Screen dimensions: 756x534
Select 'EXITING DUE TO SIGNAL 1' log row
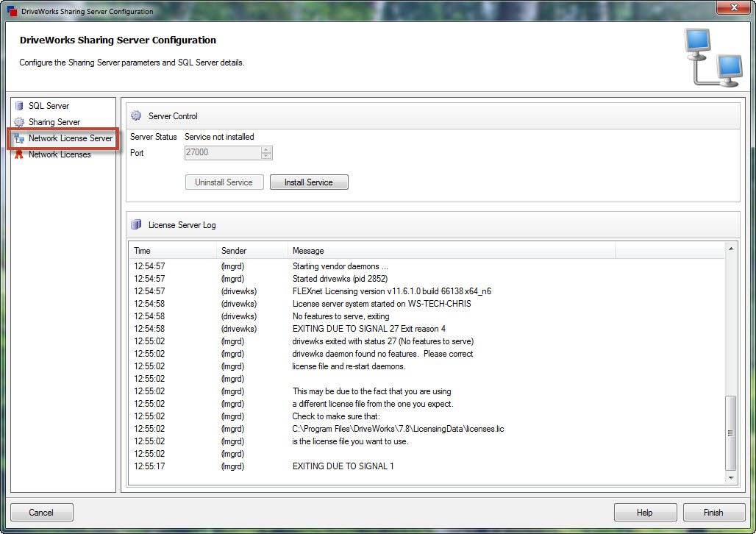(427, 466)
